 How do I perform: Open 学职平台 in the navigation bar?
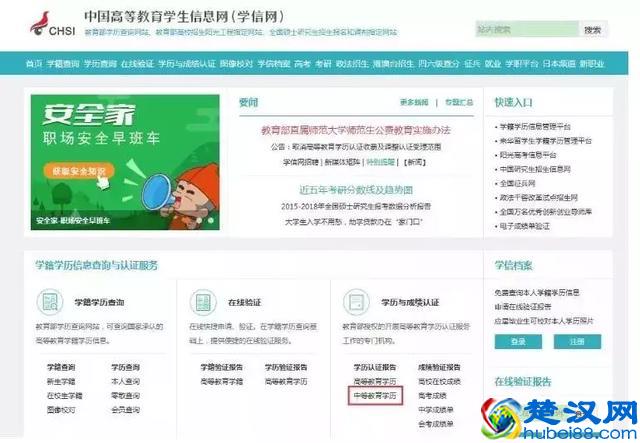coord(522,64)
